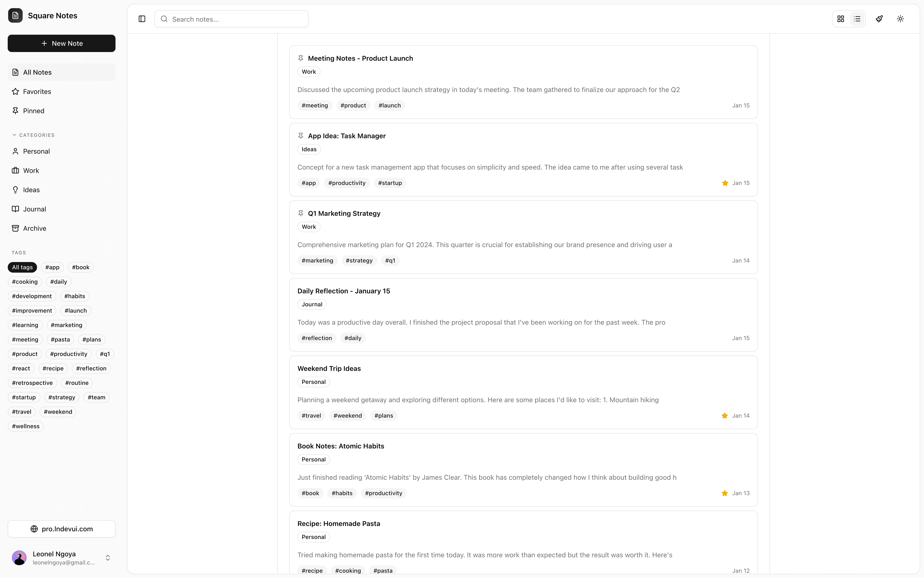This screenshot has height=578, width=924.
Task: Select the Journal category
Action: 62,209
